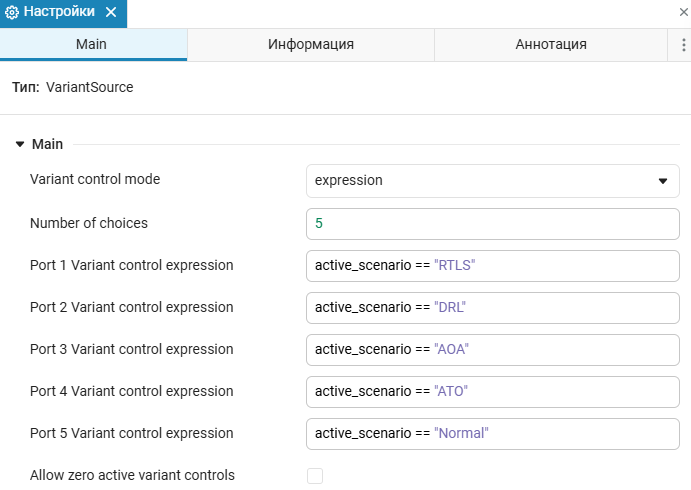
Task: Close the panel using the top-right X
Action: pyautogui.click(x=683, y=11)
